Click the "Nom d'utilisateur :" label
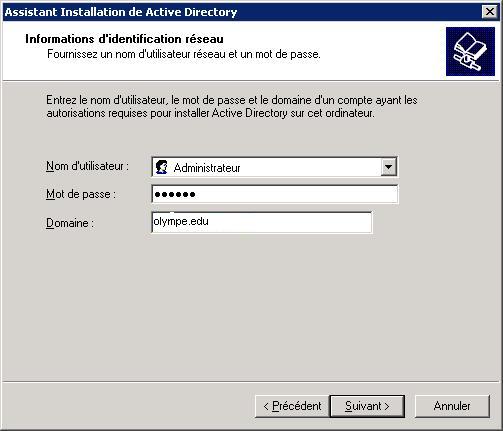 87,166
